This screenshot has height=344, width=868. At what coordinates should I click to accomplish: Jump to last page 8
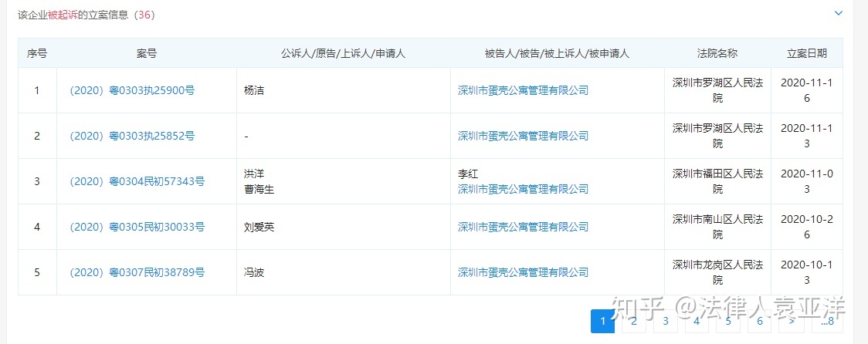[828, 322]
